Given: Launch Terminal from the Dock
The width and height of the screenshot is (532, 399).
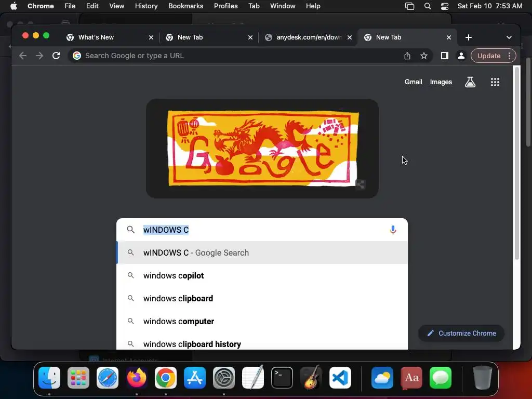Looking at the screenshot, I should [282, 378].
